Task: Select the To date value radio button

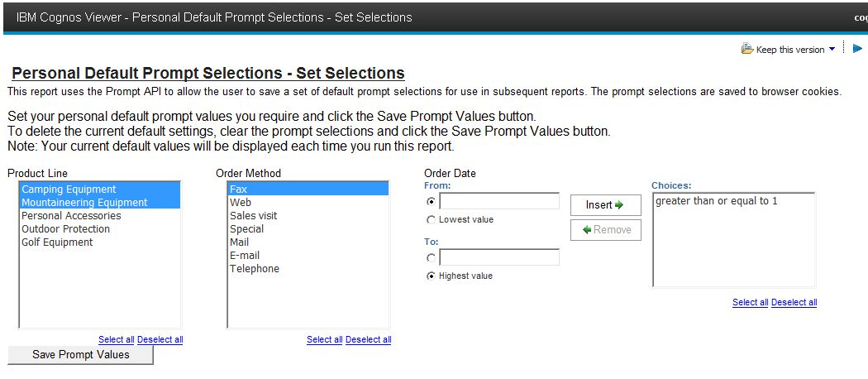Action: click(x=431, y=257)
